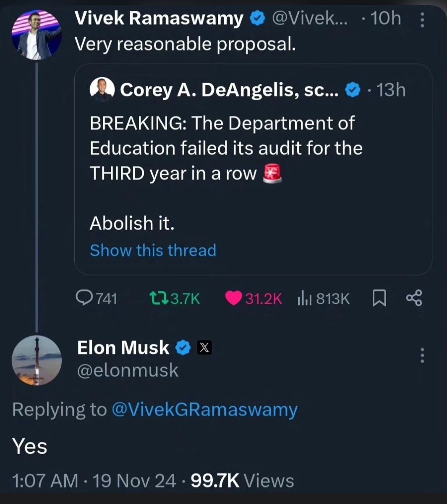Click the reply comment icon showing 741
This screenshot has height=504, width=447.
[x=85, y=298]
